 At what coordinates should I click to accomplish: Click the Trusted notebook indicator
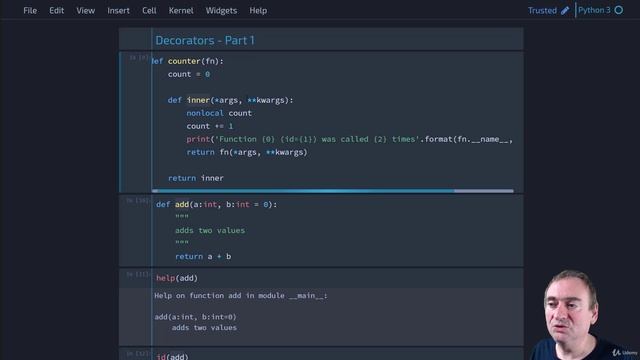click(x=542, y=11)
